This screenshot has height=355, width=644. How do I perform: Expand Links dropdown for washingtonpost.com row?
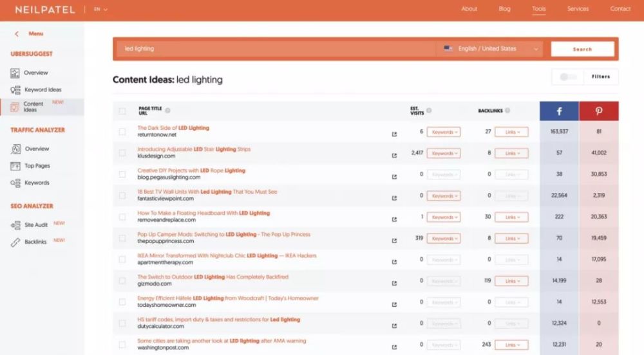pos(511,345)
